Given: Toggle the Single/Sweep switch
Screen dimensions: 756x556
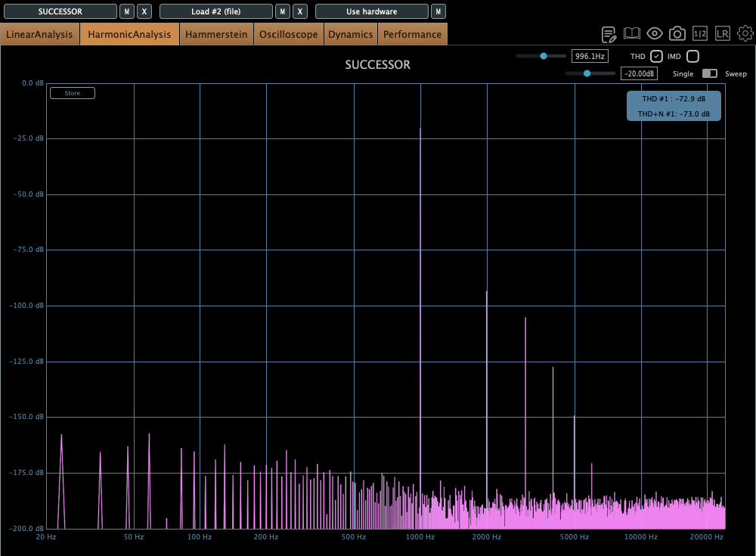Looking at the screenshot, I should pyautogui.click(x=710, y=73).
